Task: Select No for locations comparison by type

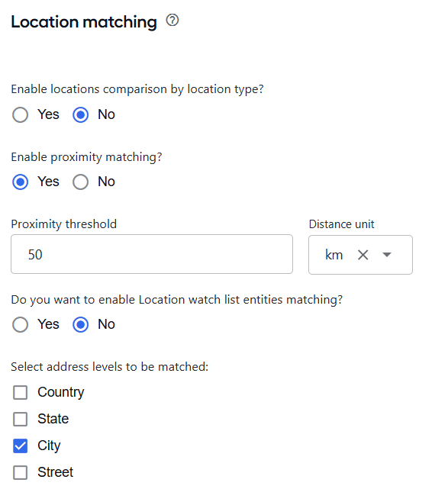Action: [x=80, y=114]
